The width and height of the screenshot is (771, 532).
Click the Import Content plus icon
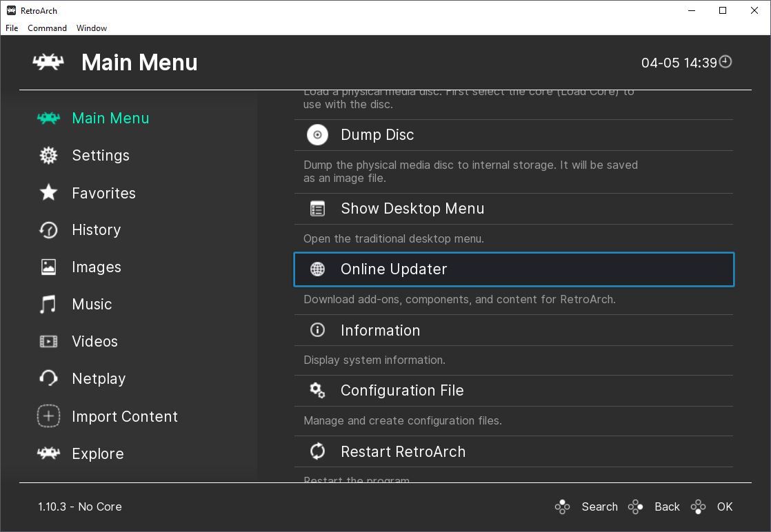[x=48, y=416]
